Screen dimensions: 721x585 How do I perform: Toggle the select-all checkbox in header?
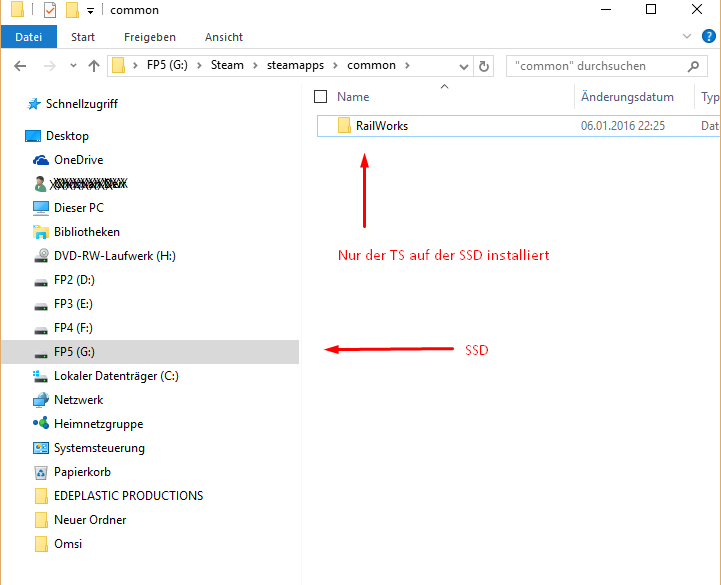tap(320, 97)
